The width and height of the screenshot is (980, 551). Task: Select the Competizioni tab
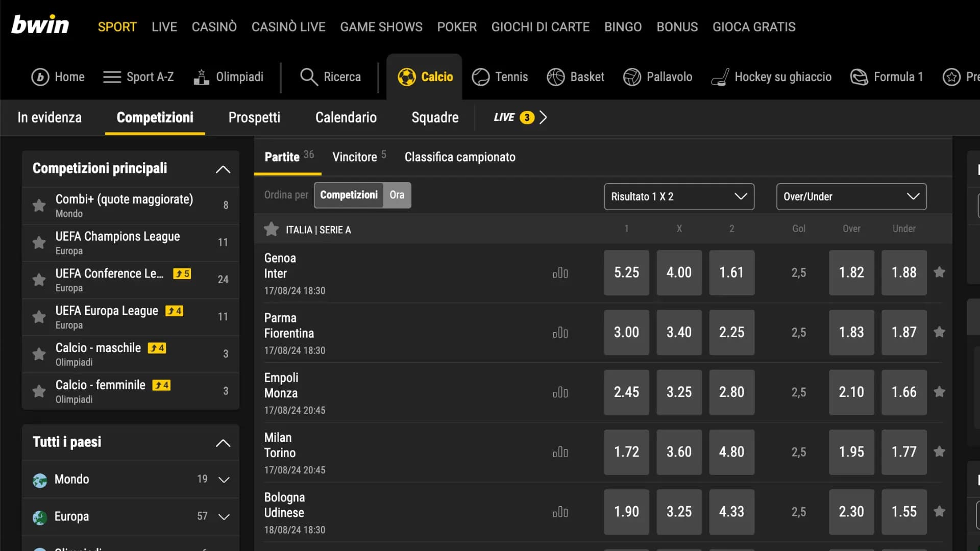point(155,117)
